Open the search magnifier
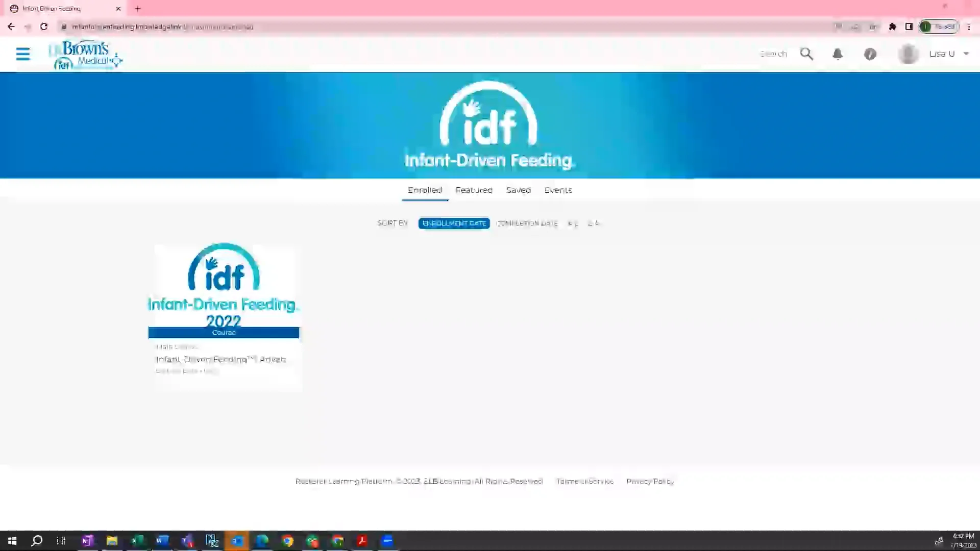 pyautogui.click(x=806, y=54)
